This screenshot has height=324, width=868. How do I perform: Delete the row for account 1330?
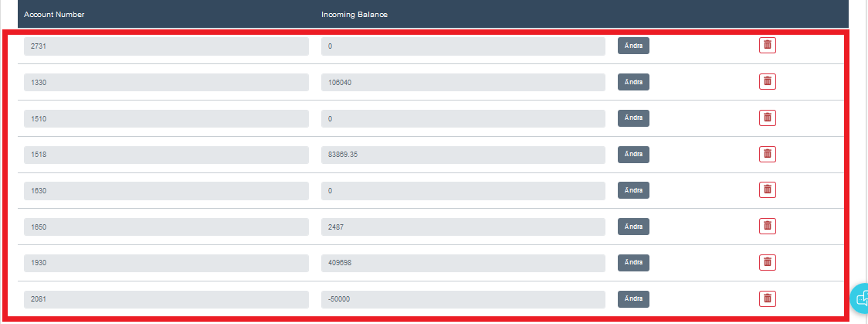pos(767,81)
